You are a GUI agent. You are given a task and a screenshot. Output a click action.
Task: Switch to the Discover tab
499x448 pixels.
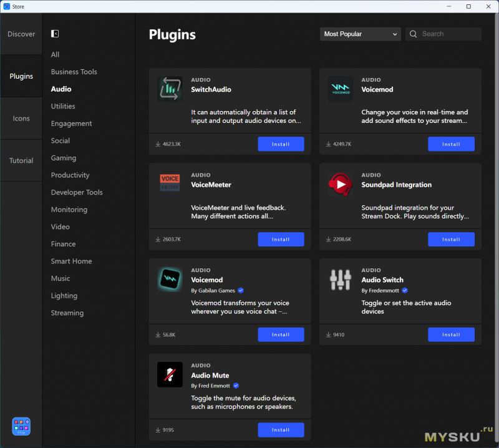pos(21,34)
